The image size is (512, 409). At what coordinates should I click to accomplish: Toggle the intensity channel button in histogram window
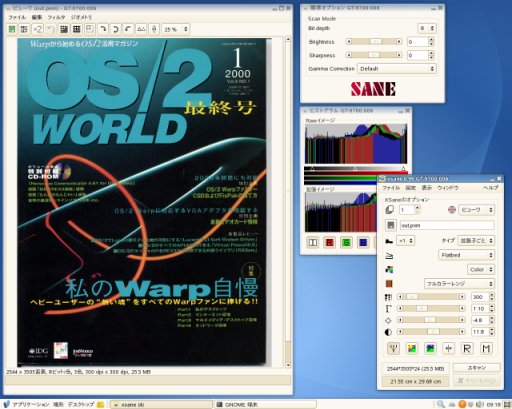[x=313, y=242]
